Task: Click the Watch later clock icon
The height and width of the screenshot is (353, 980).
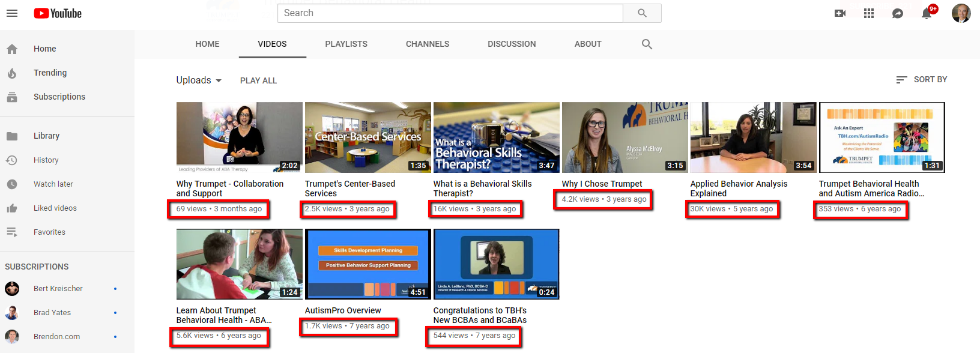Action: 12,184
